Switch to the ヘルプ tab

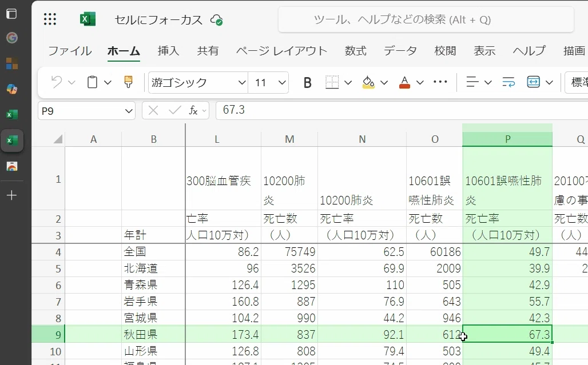[x=529, y=50]
